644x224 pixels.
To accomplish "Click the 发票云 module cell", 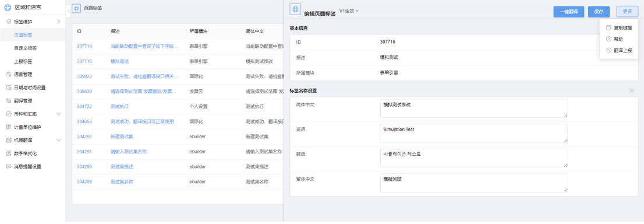I will click(x=196, y=92).
